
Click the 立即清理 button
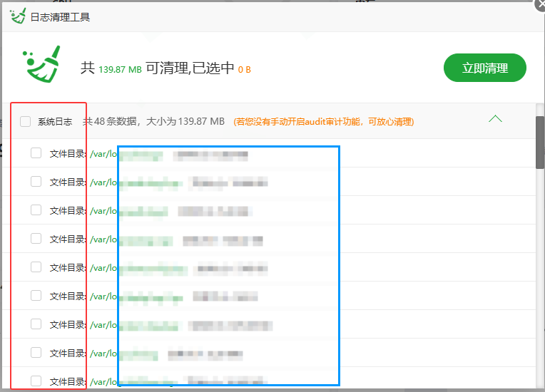(485, 68)
